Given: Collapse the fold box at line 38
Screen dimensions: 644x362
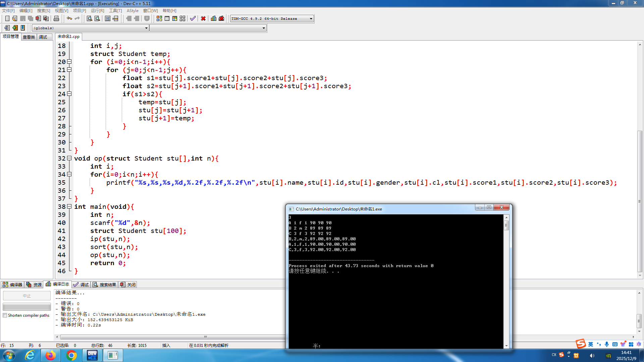Looking at the screenshot, I should click(69, 206).
